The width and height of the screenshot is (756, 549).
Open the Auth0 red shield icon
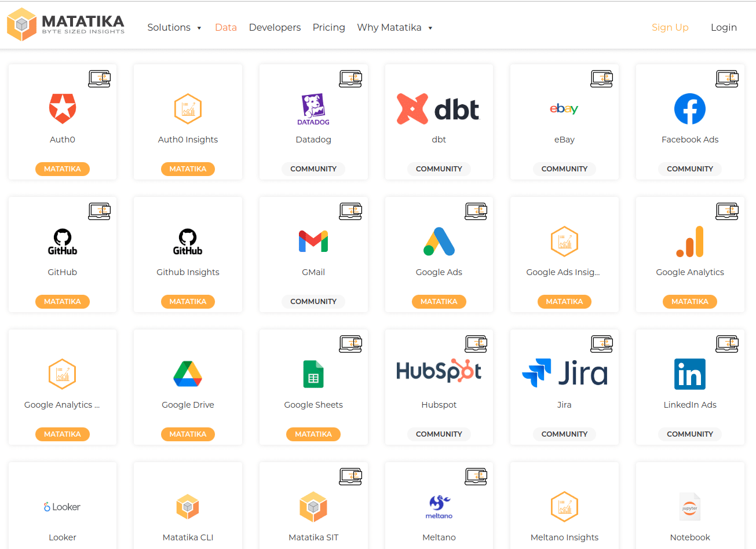click(63, 108)
